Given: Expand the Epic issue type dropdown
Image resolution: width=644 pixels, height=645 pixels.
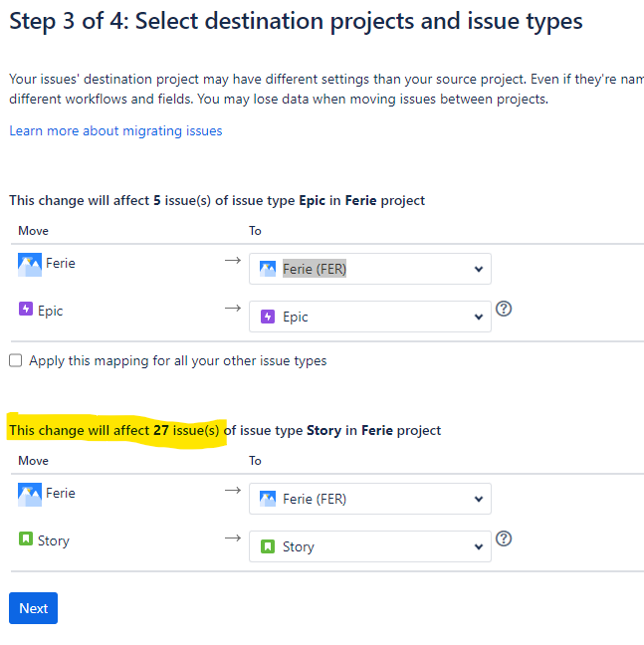Looking at the screenshot, I should click(x=369, y=317).
